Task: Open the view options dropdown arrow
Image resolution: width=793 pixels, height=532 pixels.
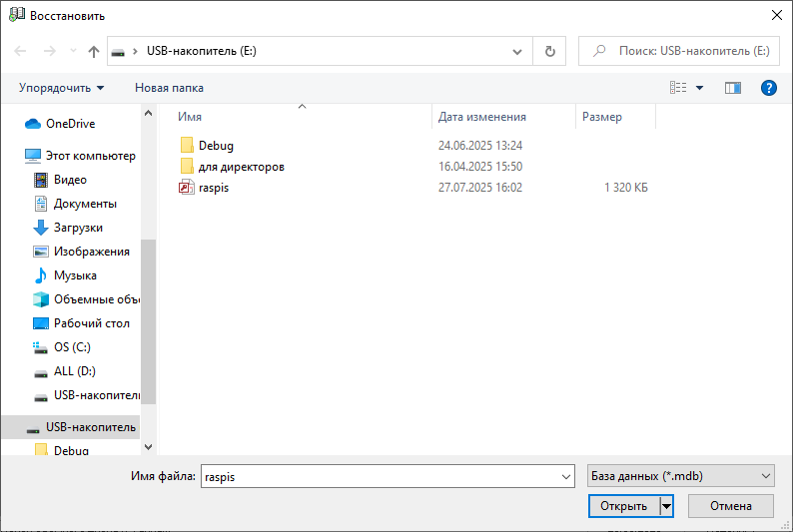Action: click(700, 88)
